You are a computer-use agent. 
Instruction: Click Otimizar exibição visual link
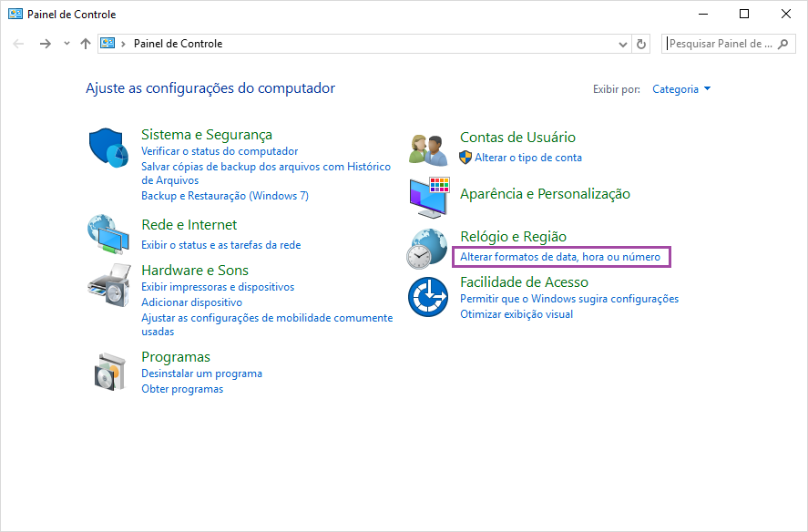pos(517,314)
